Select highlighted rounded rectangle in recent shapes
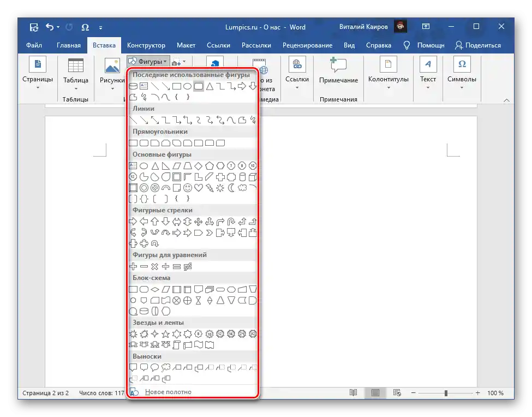 pos(199,86)
